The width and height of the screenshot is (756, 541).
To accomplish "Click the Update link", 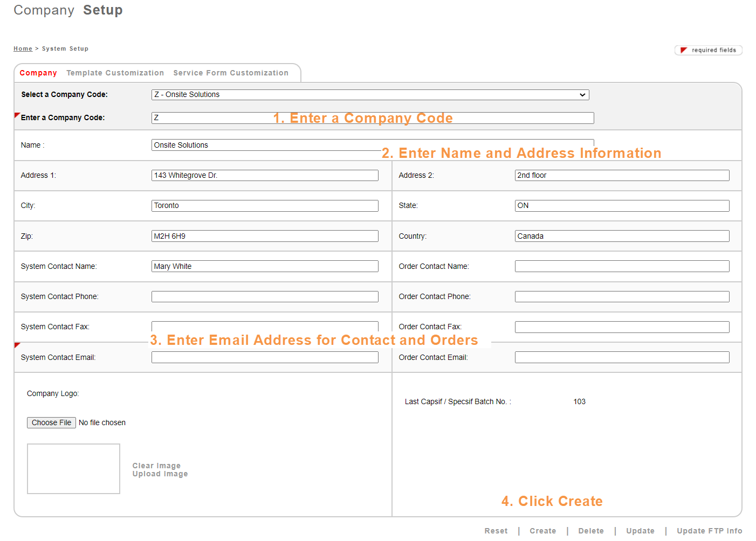I will 640,531.
